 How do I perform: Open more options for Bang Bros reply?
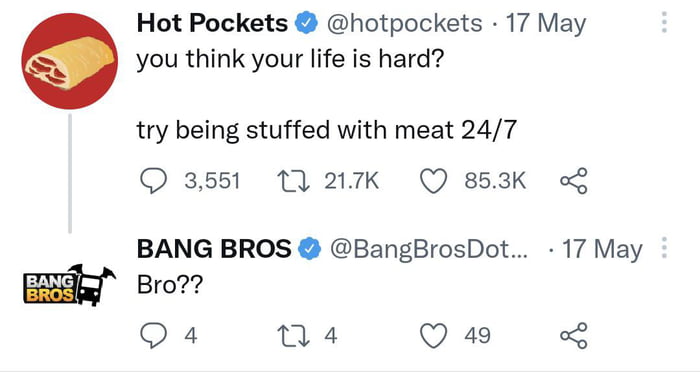click(x=664, y=248)
